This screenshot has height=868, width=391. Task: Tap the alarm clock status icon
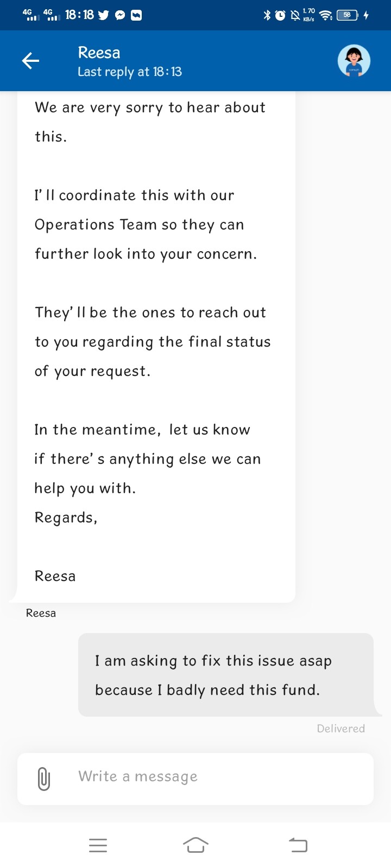pyautogui.click(x=280, y=15)
